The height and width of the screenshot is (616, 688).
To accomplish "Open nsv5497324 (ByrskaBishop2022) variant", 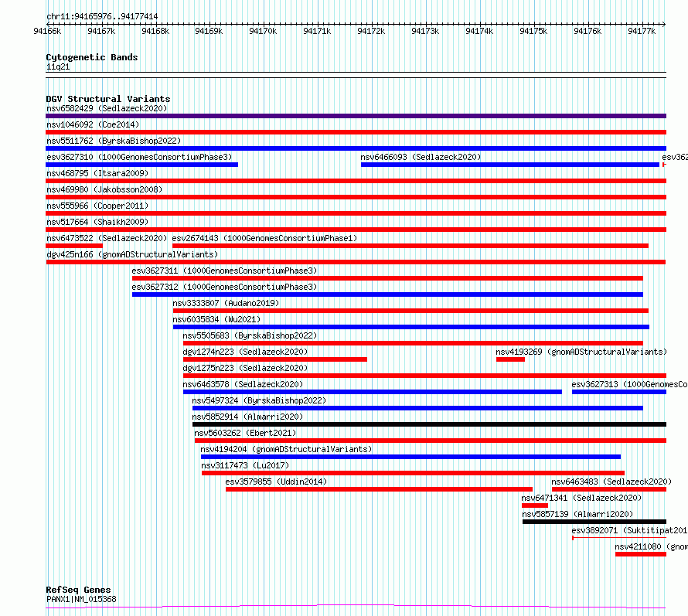I will tap(259, 400).
